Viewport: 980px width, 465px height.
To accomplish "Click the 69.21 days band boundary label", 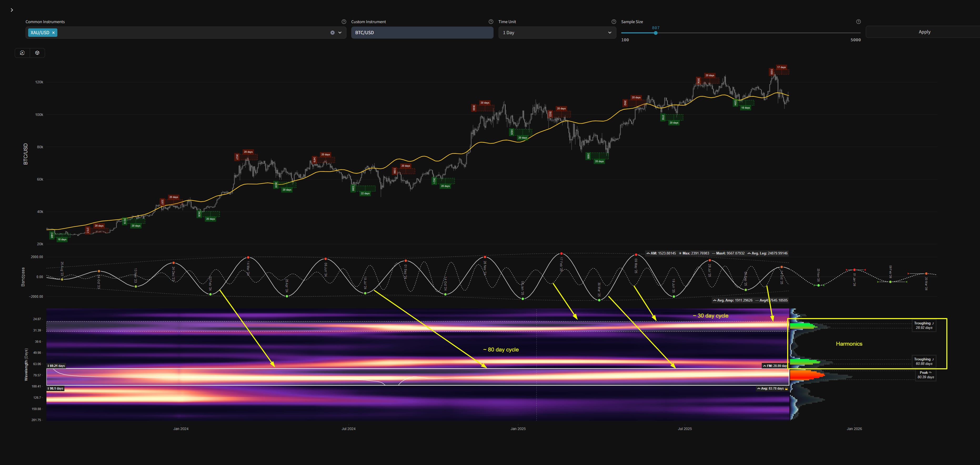I will (x=56, y=366).
